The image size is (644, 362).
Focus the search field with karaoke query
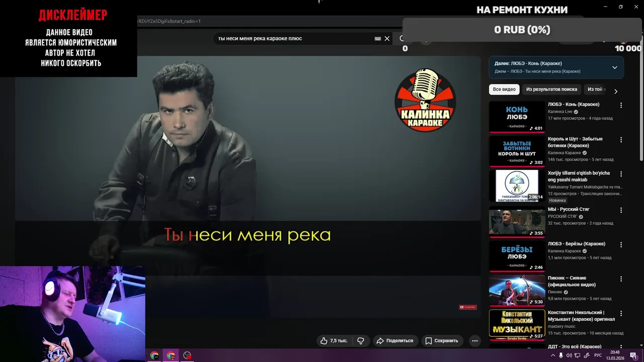(294, 38)
